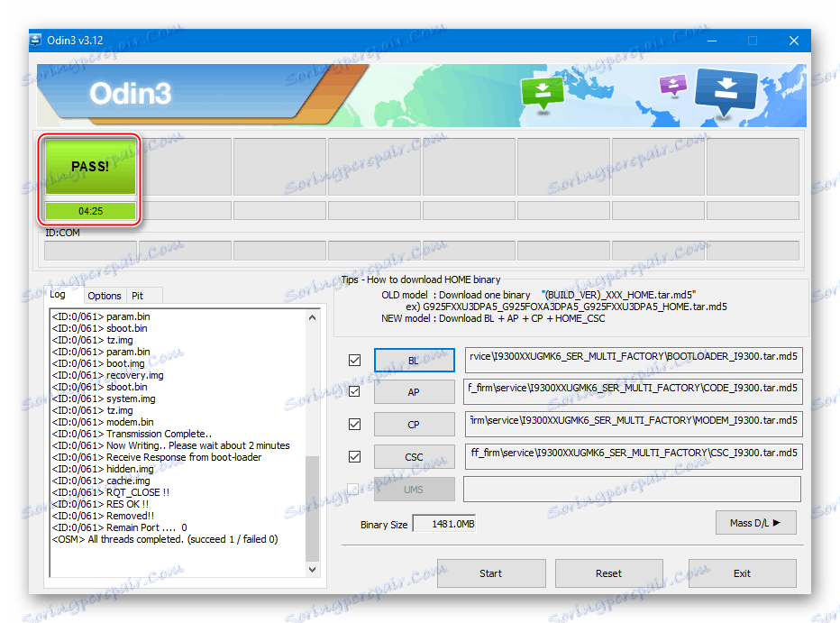Image resolution: width=840 pixels, height=623 pixels.
Task: Click the first ID:COM port box
Action: 90,250
